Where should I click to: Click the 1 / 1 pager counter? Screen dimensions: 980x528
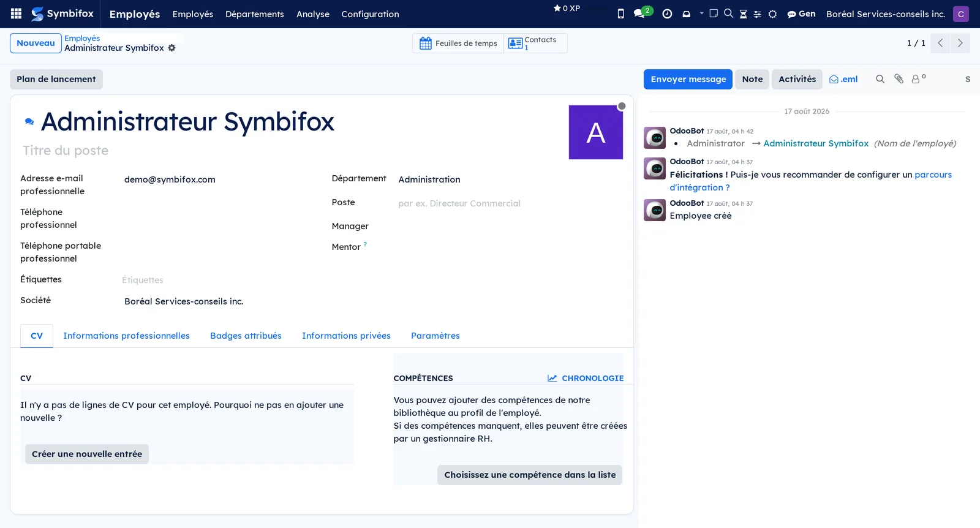916,43
